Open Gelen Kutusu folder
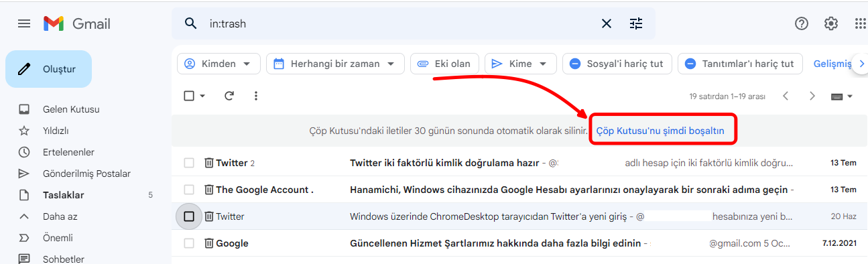This screenshot has width=868, height=264. click(x=71, y=109)
